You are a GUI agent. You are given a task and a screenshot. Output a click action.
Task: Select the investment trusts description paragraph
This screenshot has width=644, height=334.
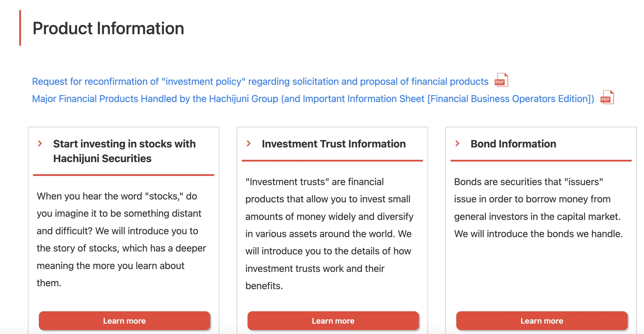click(329, 234)
